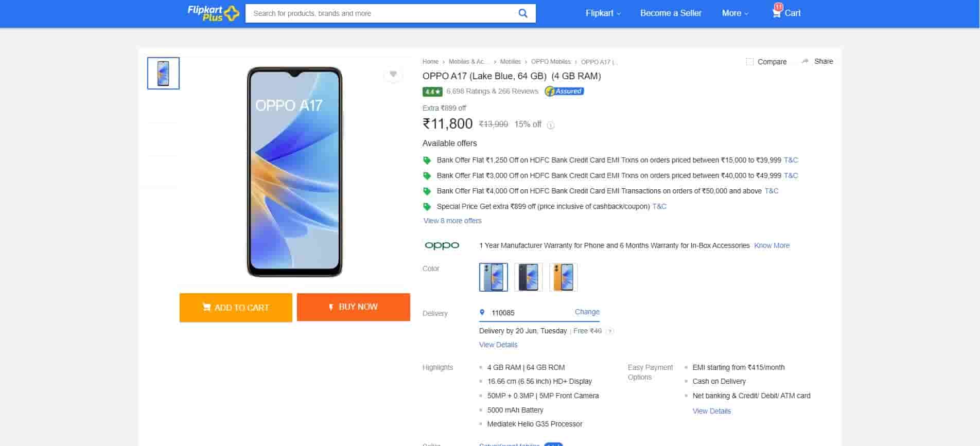This screenshot has height=446, width=980.
Task: Select the orange color variant
Action: pos(563,277)
